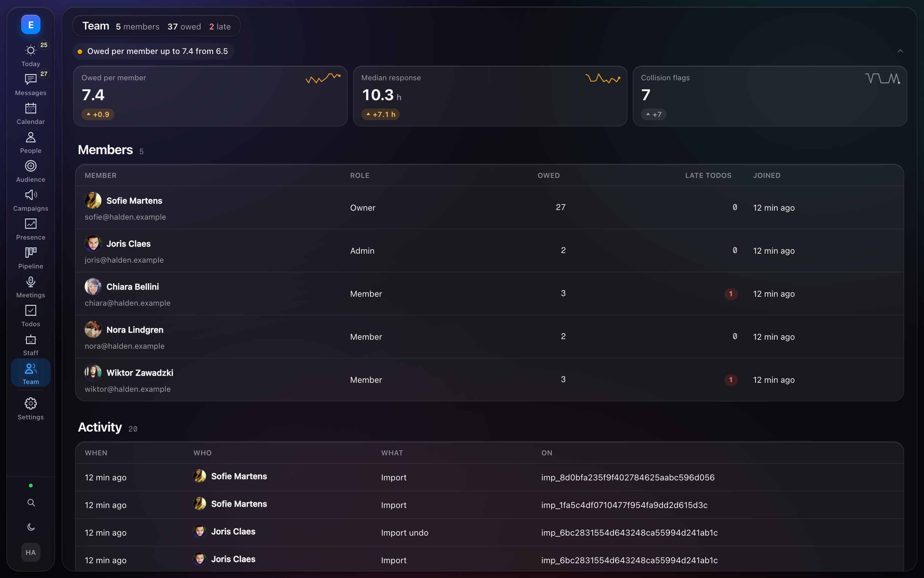Click the 37 owed count in header

click(x=184, y=27)
